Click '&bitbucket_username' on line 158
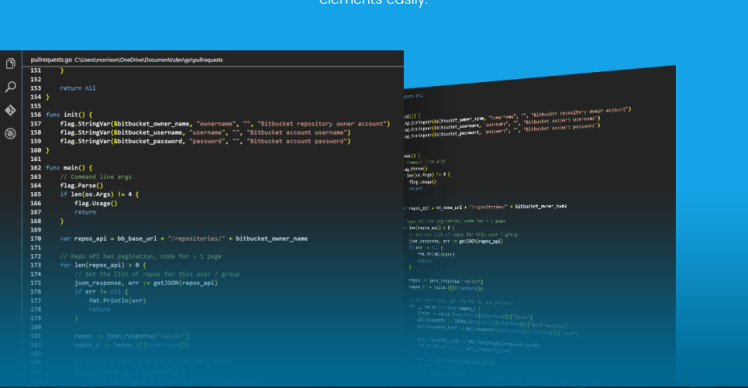 [x=147, y=133]
